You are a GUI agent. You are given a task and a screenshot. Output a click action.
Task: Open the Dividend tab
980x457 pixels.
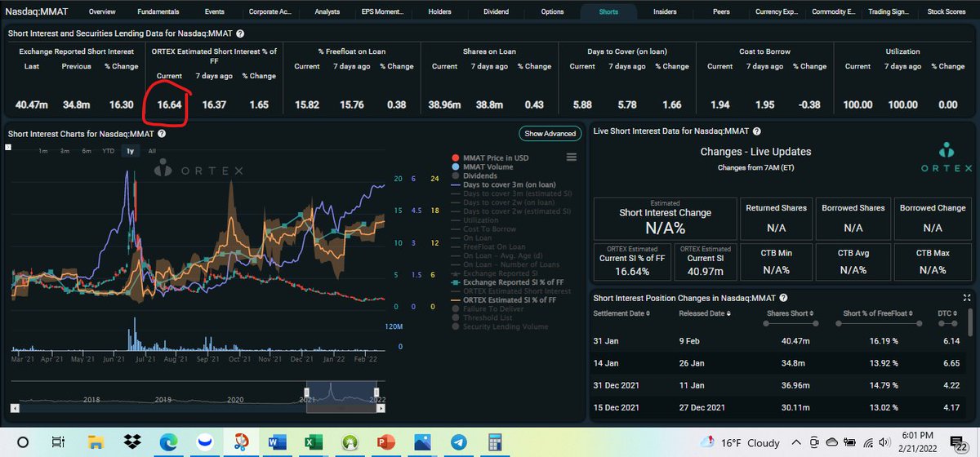(x=496, y=12)
